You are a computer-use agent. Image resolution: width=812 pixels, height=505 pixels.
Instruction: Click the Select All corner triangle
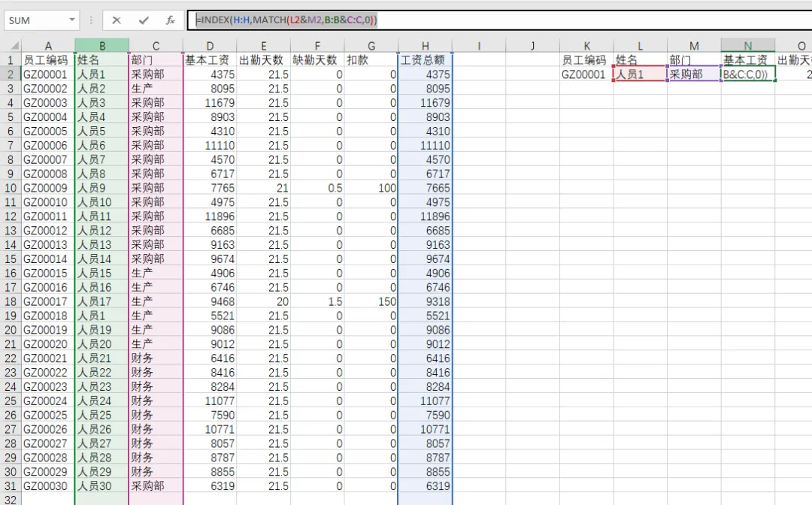(14, 46)
